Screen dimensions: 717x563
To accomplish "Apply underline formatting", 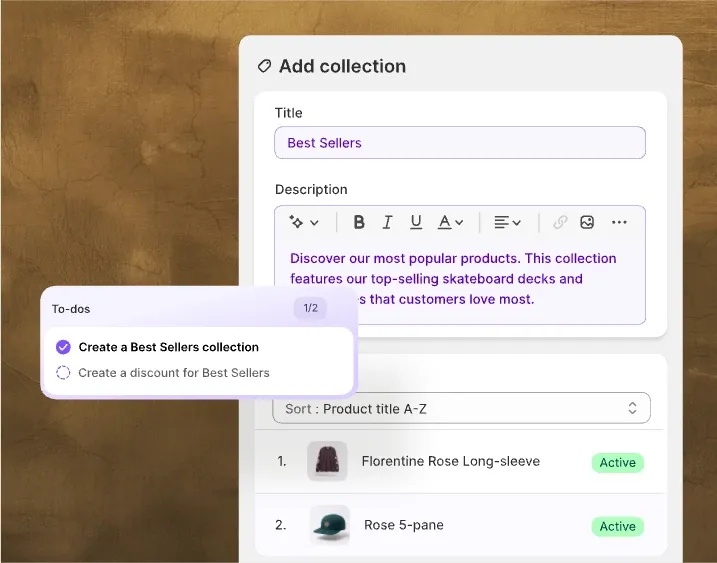I will pyautogui.click(x=416, y=222).
